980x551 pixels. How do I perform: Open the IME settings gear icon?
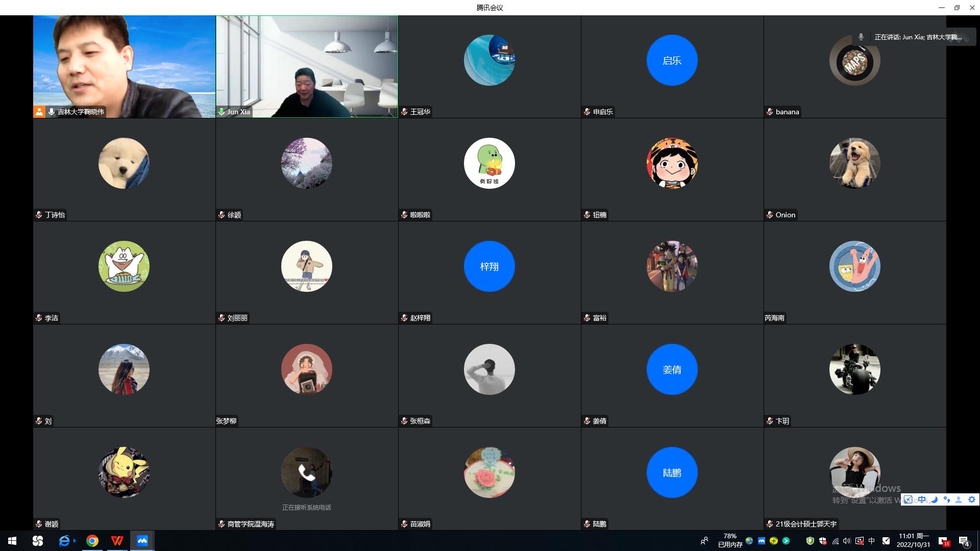coord(972,499)
